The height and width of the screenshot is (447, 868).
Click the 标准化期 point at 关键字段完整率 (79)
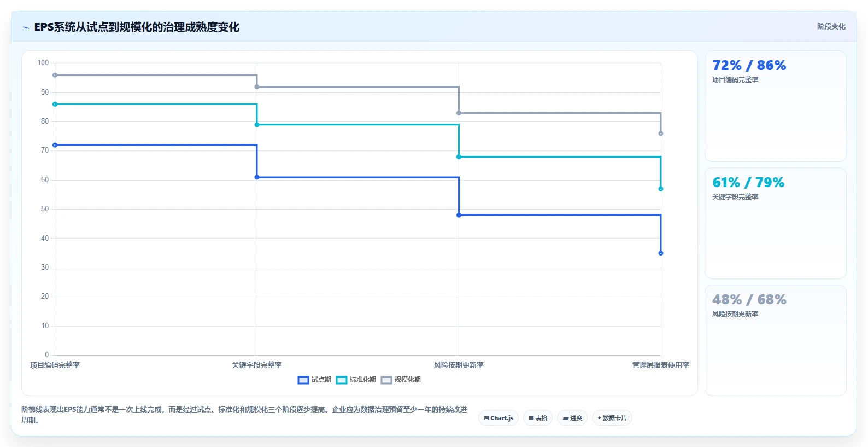pyautogui.click(x=257, y=125)
